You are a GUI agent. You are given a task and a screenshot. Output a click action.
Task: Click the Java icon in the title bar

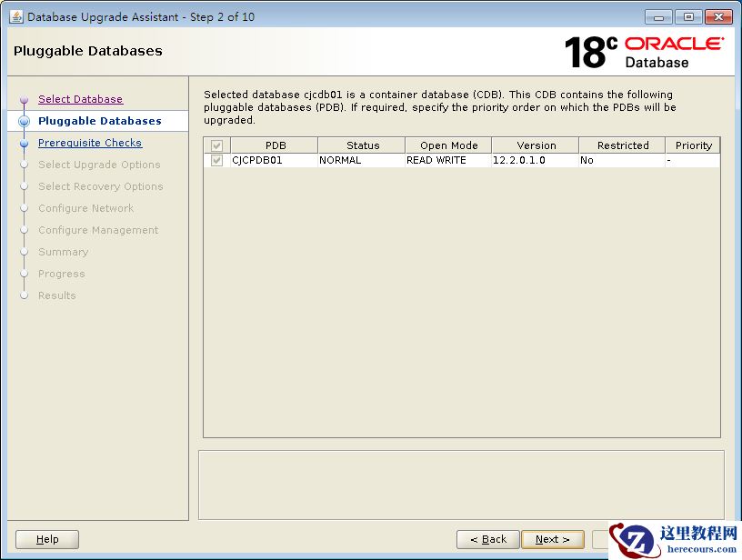pyautogui.click(x=16, y=17)
